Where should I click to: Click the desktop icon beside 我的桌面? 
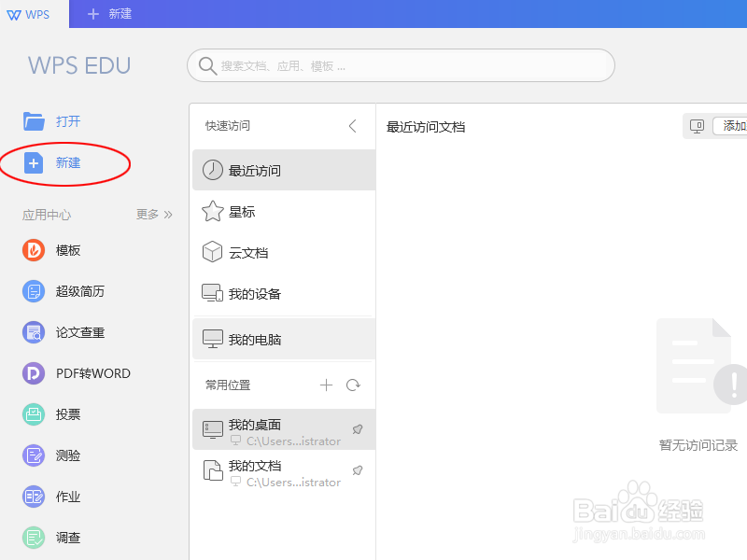click(x=213, y=429)
